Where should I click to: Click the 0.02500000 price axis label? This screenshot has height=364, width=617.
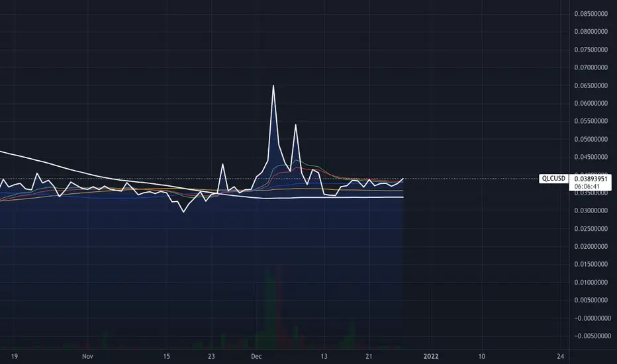click(591, 228)
